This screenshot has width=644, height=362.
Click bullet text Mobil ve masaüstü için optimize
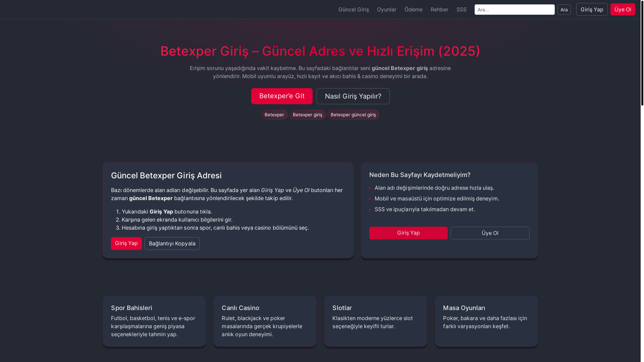[437, 198]
